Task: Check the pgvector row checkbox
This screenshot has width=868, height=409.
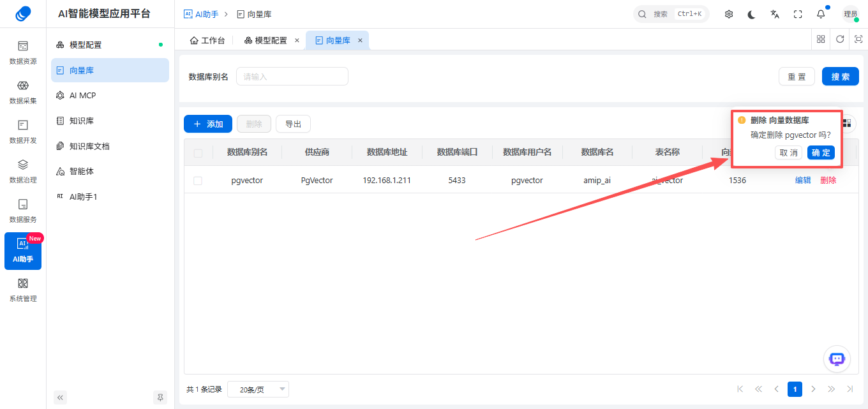Action: click(198, 181)
